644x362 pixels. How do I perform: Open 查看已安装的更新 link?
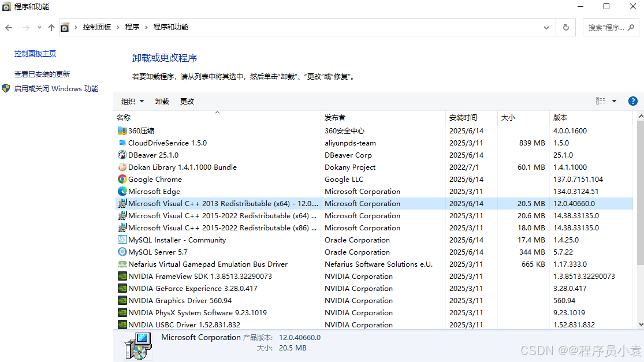(x=42, y=74)
